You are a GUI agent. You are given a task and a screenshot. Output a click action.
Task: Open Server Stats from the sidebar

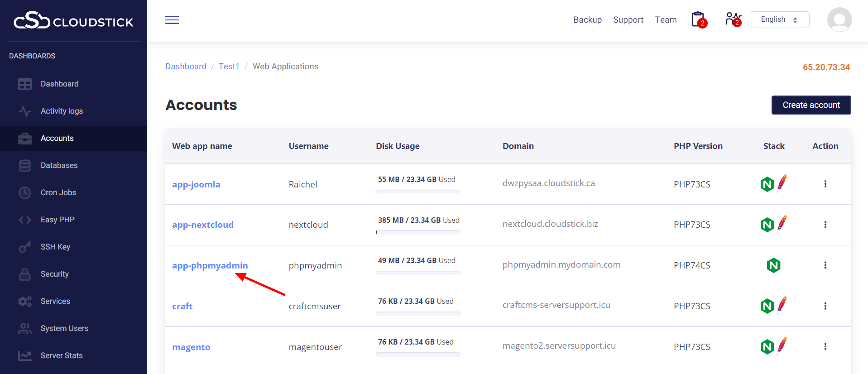[62, 355]
